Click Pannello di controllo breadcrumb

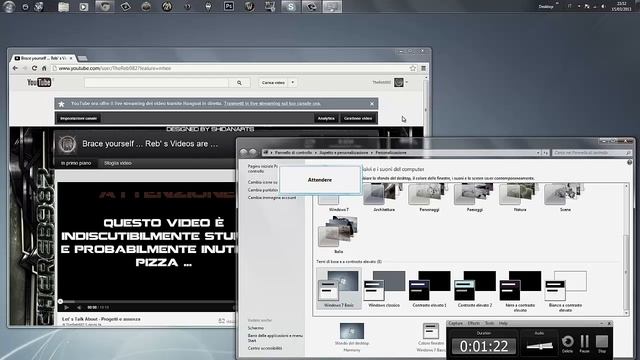[293, 153]
